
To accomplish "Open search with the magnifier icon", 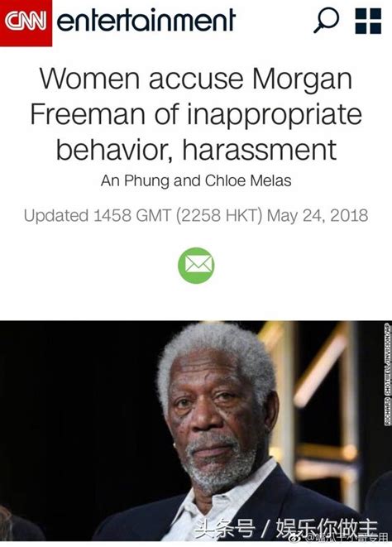I will coord(326,21).
